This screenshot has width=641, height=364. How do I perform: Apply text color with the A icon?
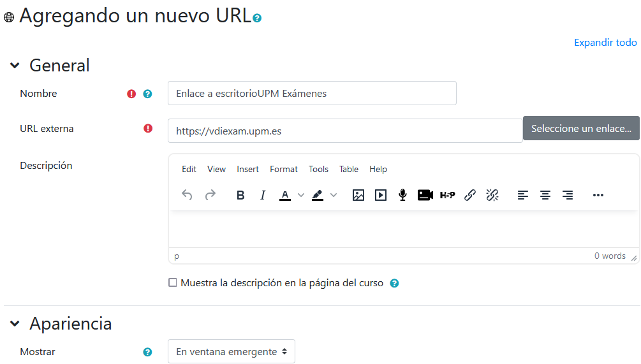coord(285,195)
